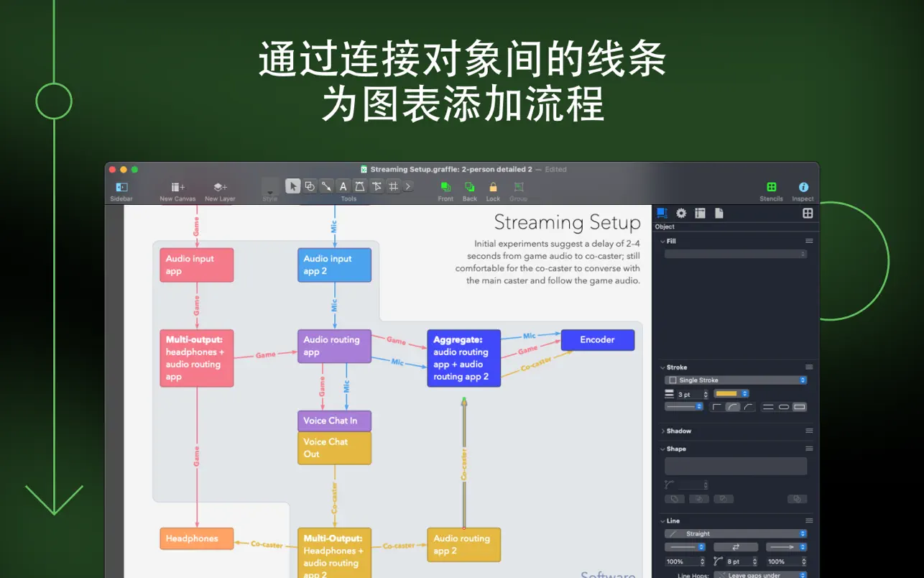
Task: Switch to the Object inspector tab
Action: (662, 213)
